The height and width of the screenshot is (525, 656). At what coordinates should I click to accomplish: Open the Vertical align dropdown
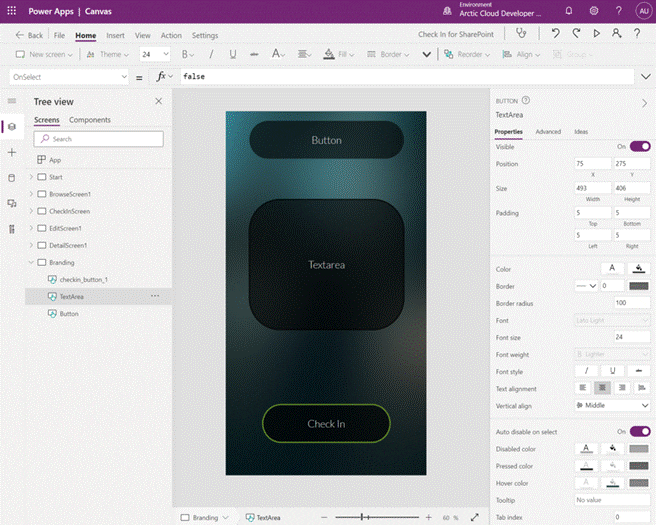point(611,405)
